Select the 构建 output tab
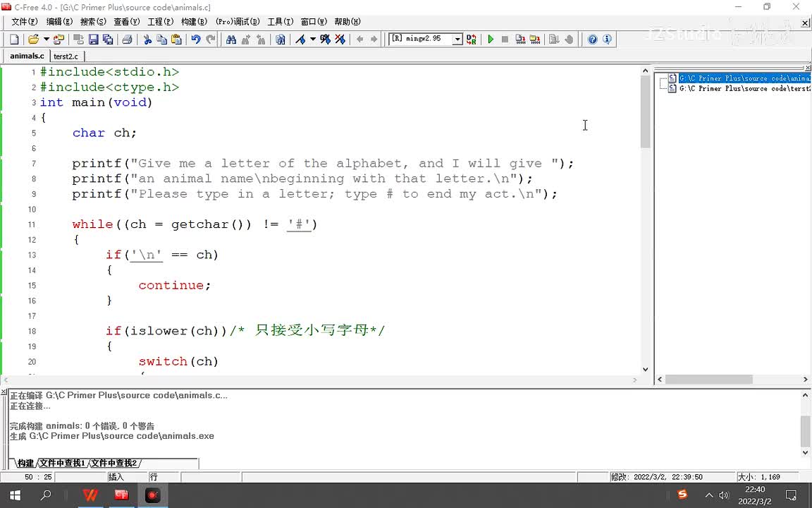Image resolution: width=812 pixels, height=508 pixels. [25, 463]
